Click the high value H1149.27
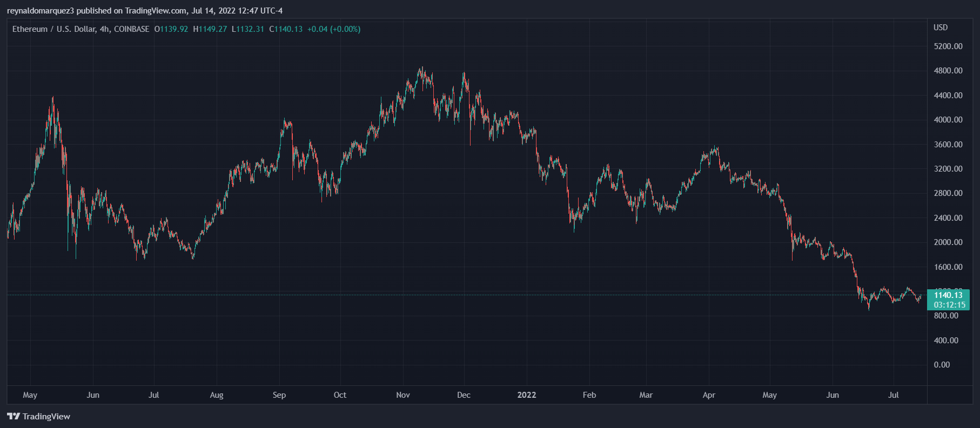Image resolution: width=980 pixels, height=428 pixels. point(210,29)
